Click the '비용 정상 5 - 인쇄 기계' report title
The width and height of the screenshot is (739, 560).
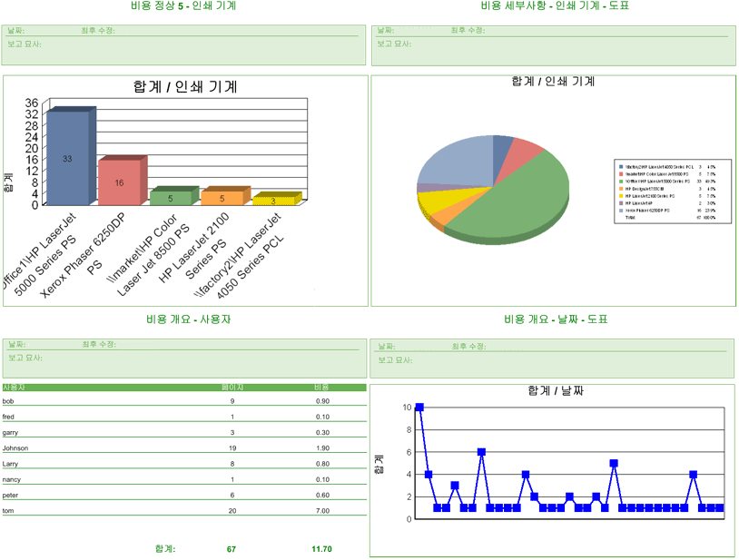183,5
